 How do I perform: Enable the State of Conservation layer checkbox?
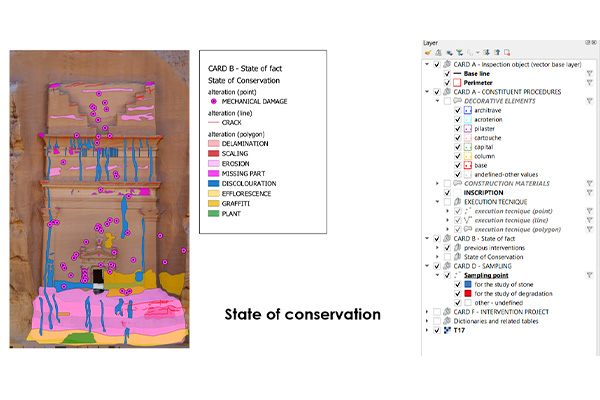(447, 256)
